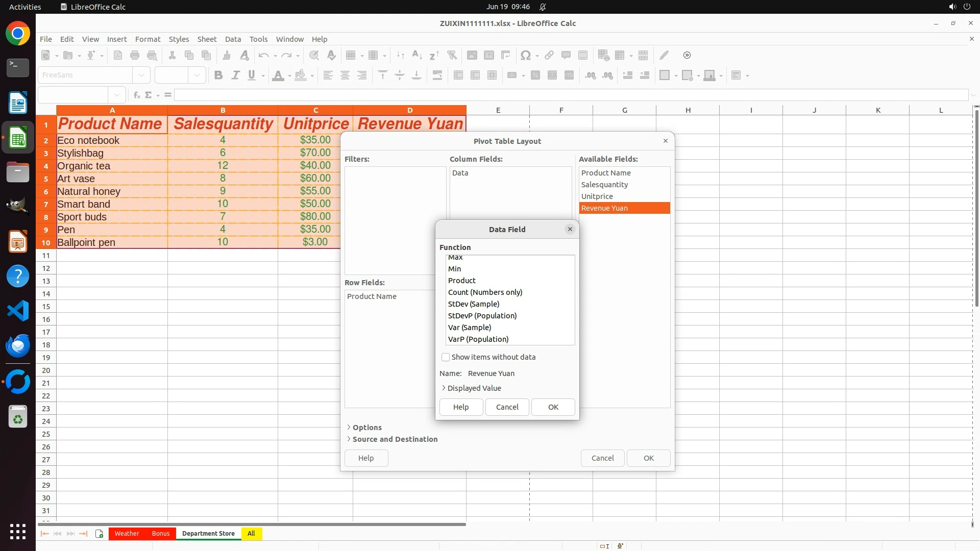Click the Sort Ascending toolbar icon

tap(416, 55)
